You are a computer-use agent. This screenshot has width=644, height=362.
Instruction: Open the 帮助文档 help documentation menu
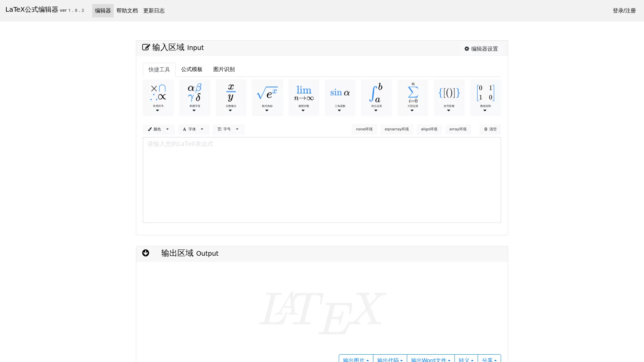point(127,10)
